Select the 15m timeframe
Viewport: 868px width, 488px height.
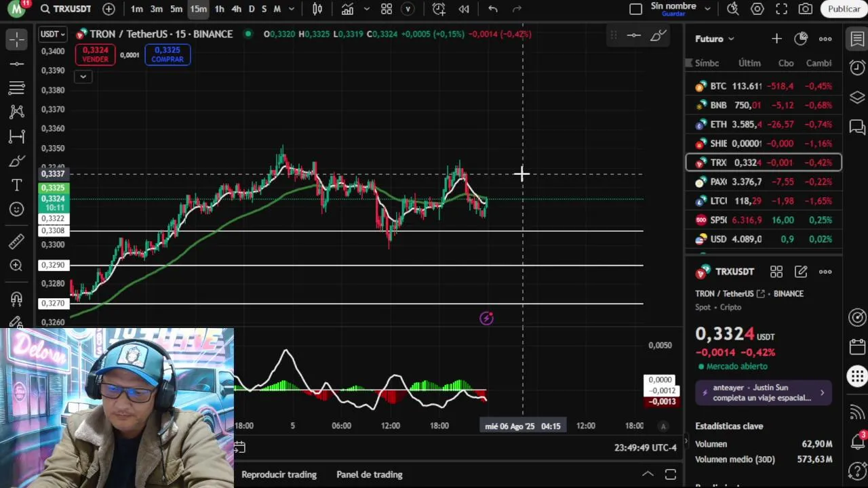coord(198,9)
